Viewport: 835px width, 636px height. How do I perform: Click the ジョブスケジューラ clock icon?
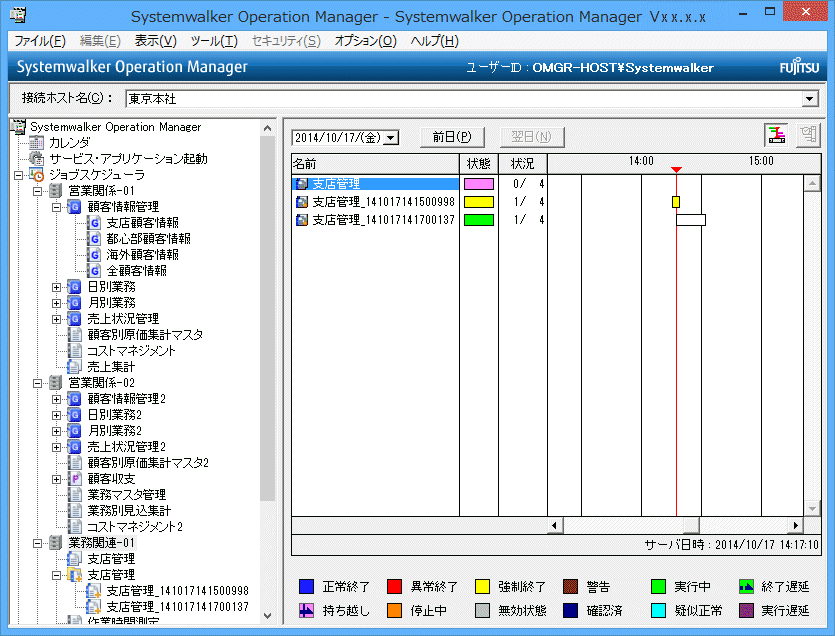[36, 175]
